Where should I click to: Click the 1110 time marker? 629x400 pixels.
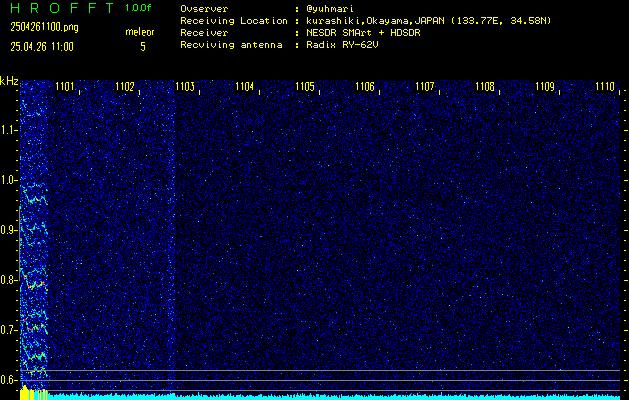tap(605, 86)
